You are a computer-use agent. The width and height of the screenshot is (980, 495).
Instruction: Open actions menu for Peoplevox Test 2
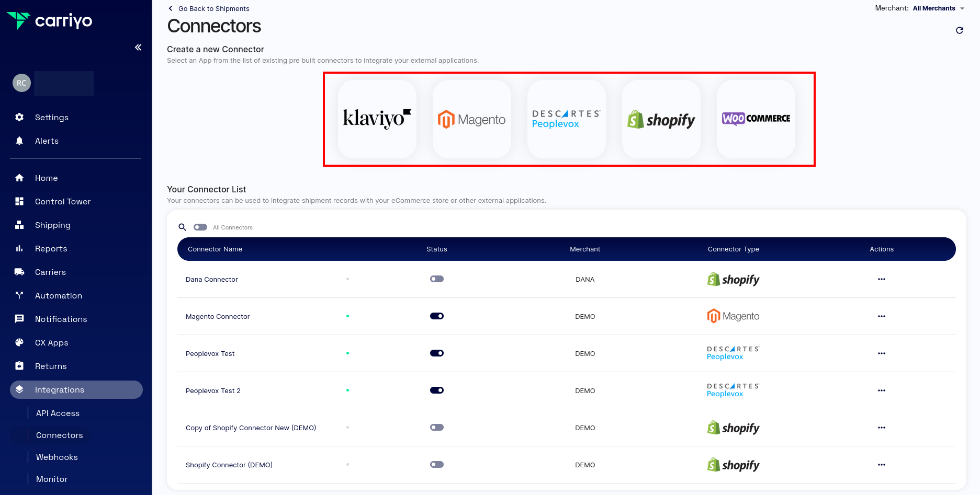pyautogui.click(x=882, y=390)
